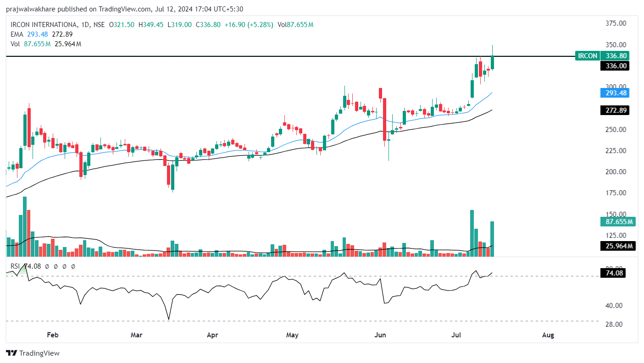Click the 40.00 RSI scale label
Screen dimensions: 644x363
(x=614, y=306)
